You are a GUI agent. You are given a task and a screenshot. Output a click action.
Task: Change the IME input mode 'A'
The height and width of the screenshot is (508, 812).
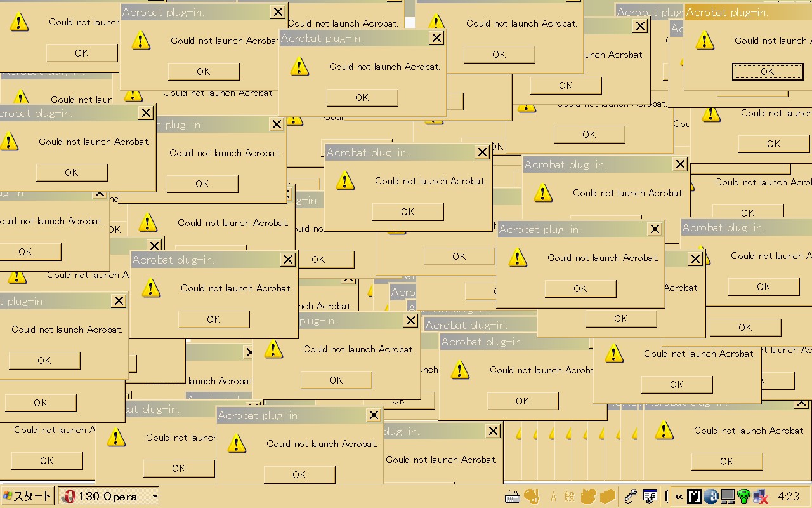[x=553, y=497]
